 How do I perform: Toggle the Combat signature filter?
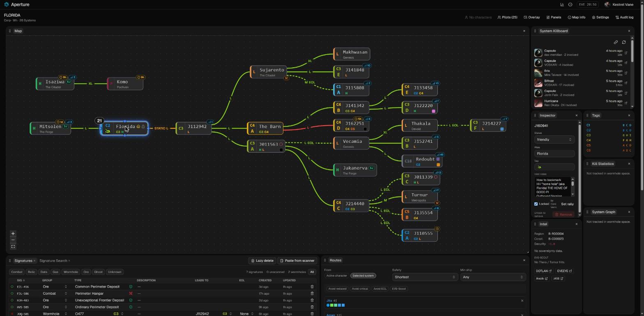point(17,272)
